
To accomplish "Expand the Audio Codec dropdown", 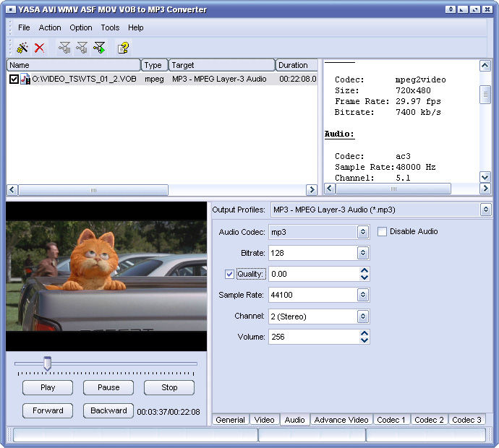I will 363,232.
